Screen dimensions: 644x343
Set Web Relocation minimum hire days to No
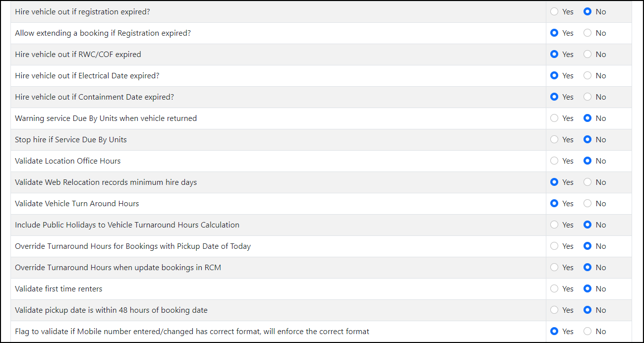pyautogui.click(x=587, y=182)
